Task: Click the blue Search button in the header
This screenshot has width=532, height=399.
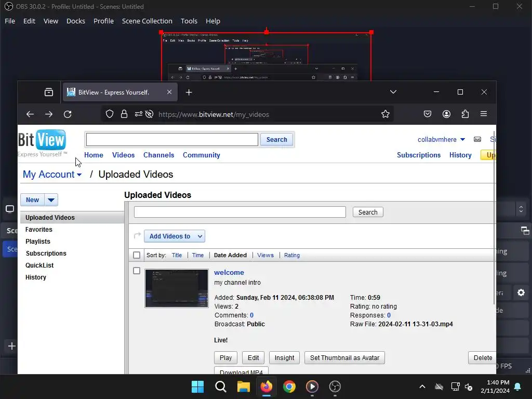Action: (276, 139)
